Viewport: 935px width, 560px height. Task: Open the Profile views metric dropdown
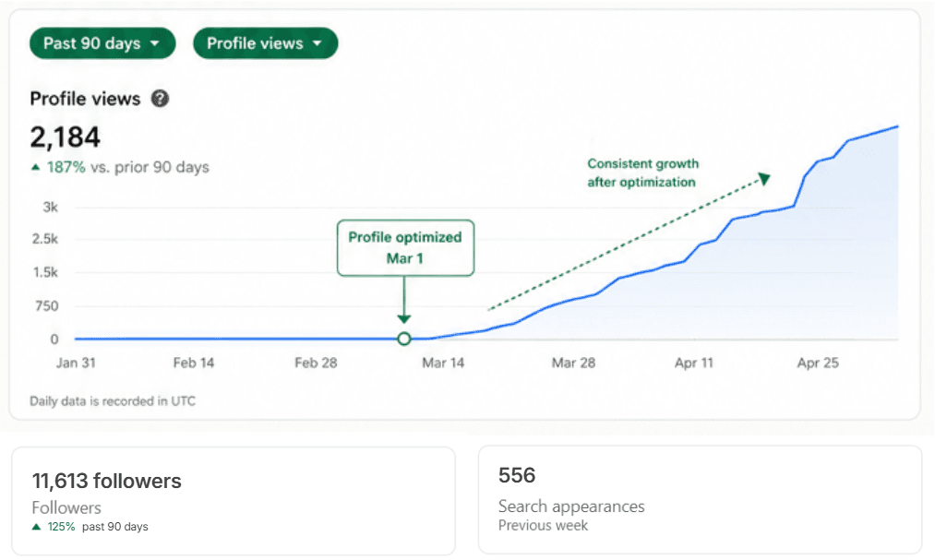coord(265,43)
